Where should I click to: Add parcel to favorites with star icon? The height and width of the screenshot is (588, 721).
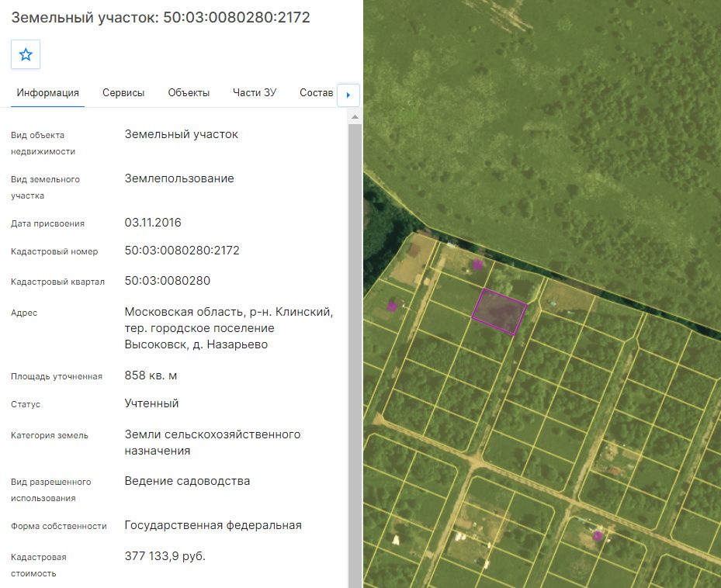[x=26, y=55]
